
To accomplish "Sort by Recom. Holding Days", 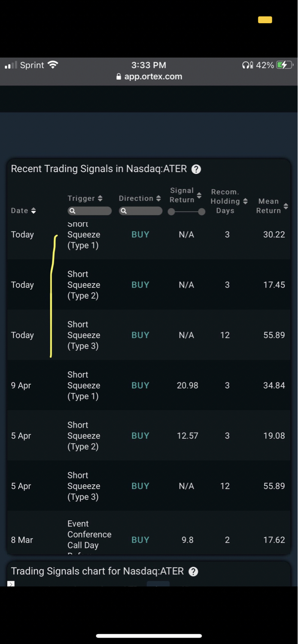I will (x=245, y=201).
